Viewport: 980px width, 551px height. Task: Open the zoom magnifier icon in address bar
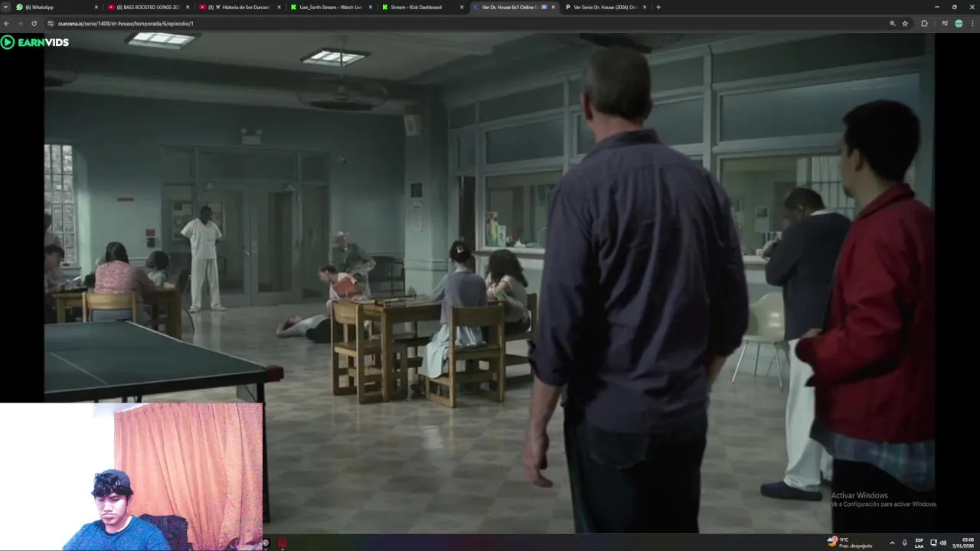pyautogui.click(x=893, y=24)
